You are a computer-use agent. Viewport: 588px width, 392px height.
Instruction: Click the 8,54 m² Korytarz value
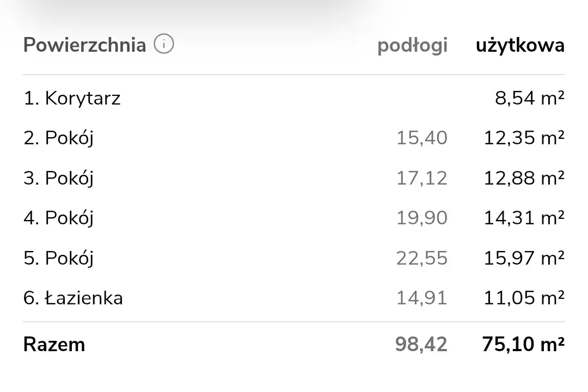528,99
